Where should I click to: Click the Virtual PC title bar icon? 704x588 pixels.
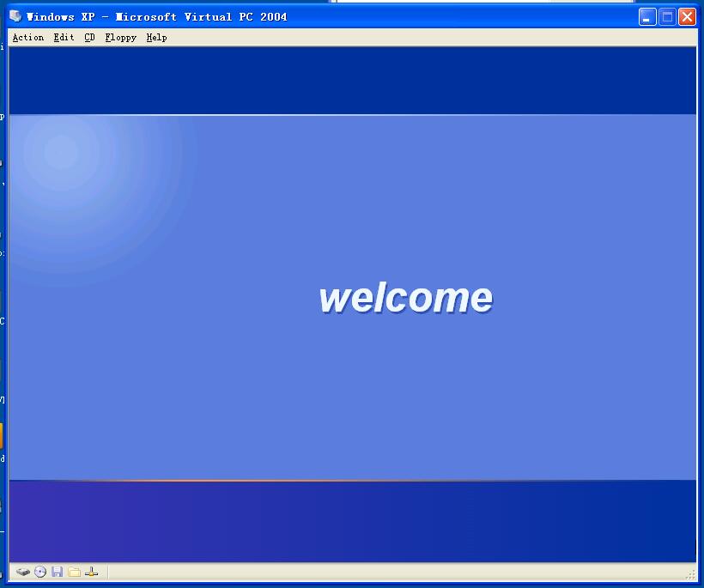coord(15,16)
